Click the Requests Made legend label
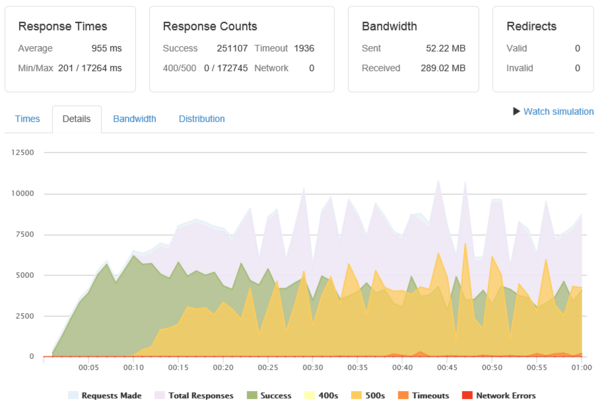The width and height of the screenshot is (600, 405). coord(111,396)
